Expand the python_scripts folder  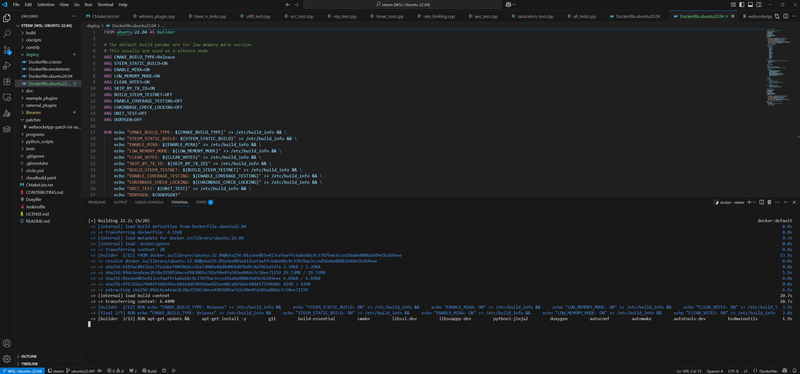click(47, 141)
